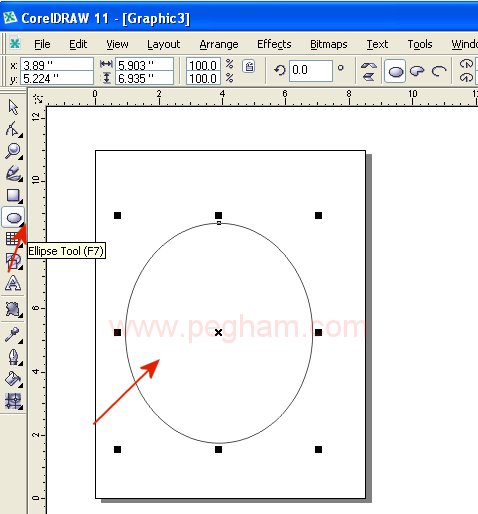This screenshot has width=478, height=514.
Task: Select the Shape tool
Action: [13, 129]
